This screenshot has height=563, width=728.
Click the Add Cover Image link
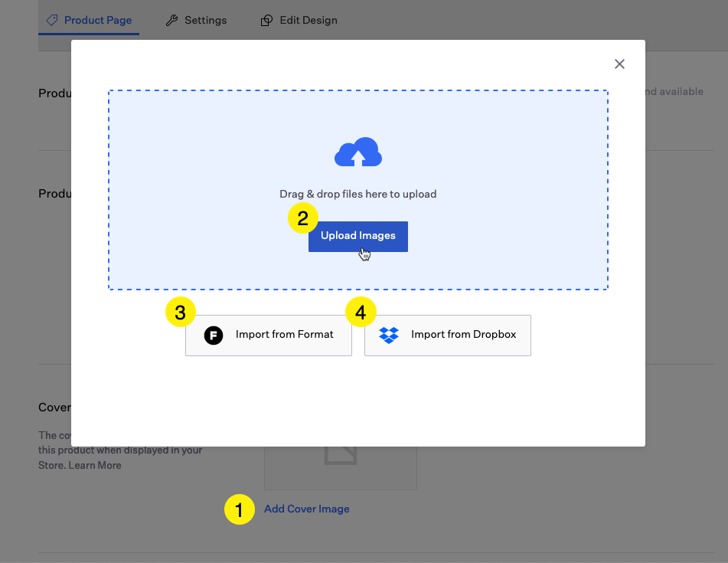pos(306,509)
